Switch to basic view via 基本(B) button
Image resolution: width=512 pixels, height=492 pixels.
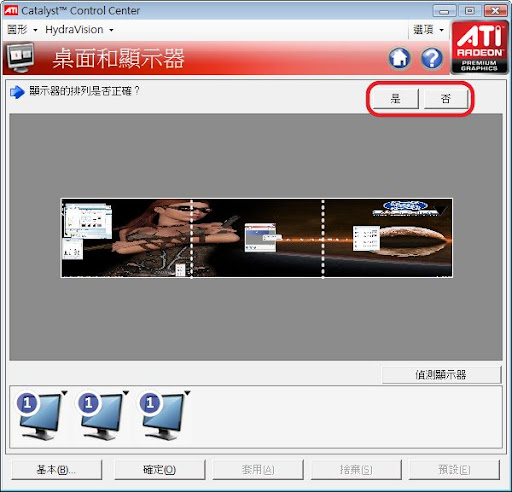56,470
